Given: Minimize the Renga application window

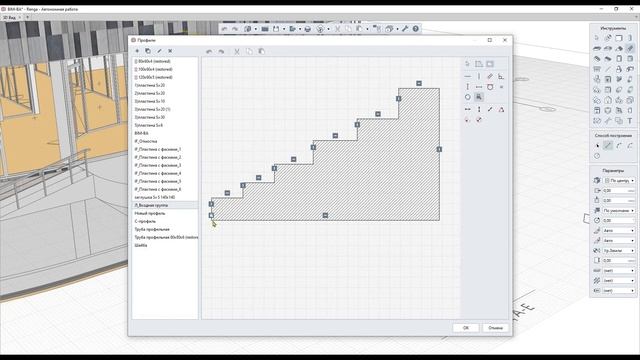Looking at the screenshot, I should click(x=601, y=9).
